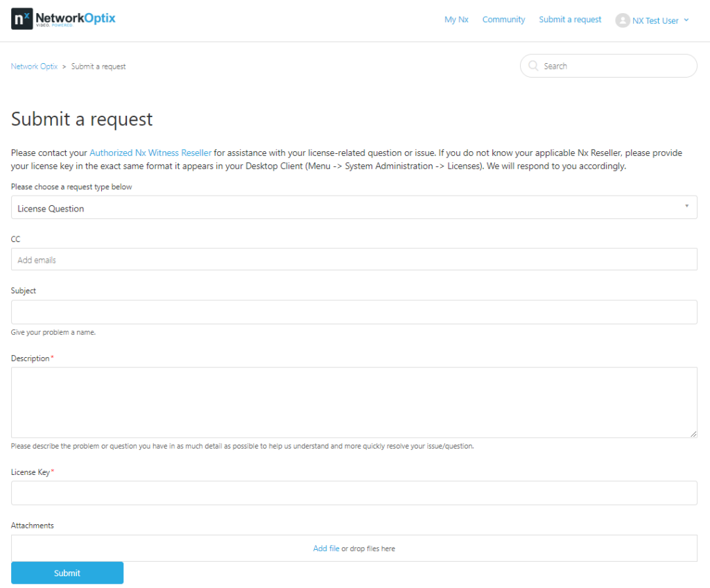This screenshot has width=710, height=588.
Task: Focus the Search field
Action: point(608,66)
